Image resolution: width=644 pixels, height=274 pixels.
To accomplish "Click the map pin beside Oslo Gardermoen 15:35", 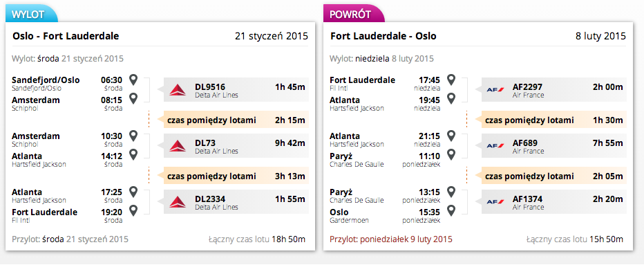I will coord(451,211).
